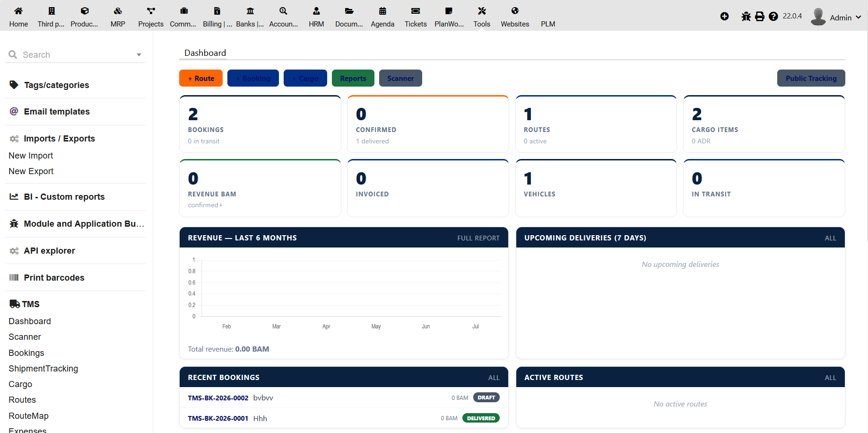
Task: Click the TMS truck section header
Action: 25,304
